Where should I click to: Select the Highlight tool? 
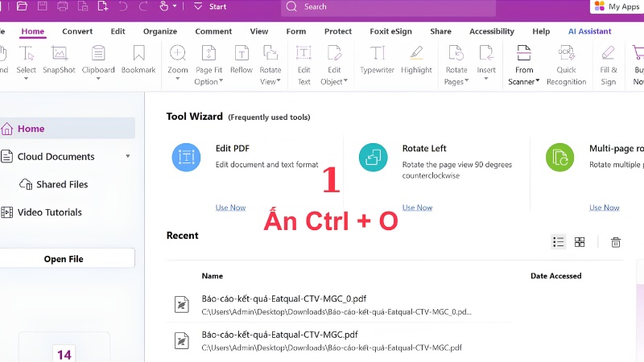click(x=416, y=60)
